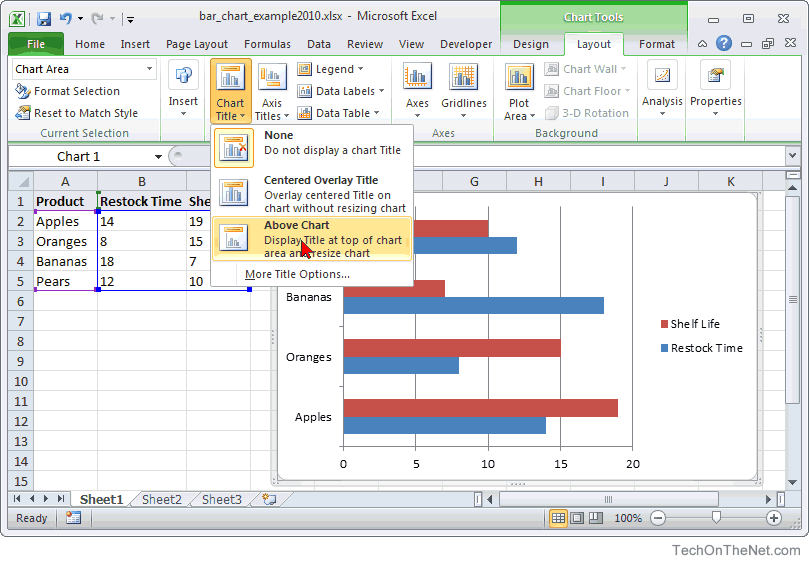The width and height of the screenshot is (809, 562).
Task: Open the Axis Titles ribbon button
Action: [271, 91]
